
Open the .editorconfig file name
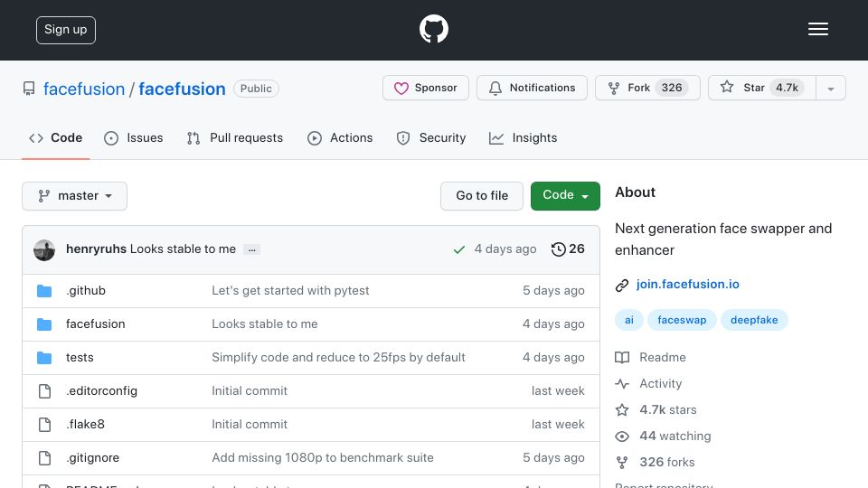102,390
